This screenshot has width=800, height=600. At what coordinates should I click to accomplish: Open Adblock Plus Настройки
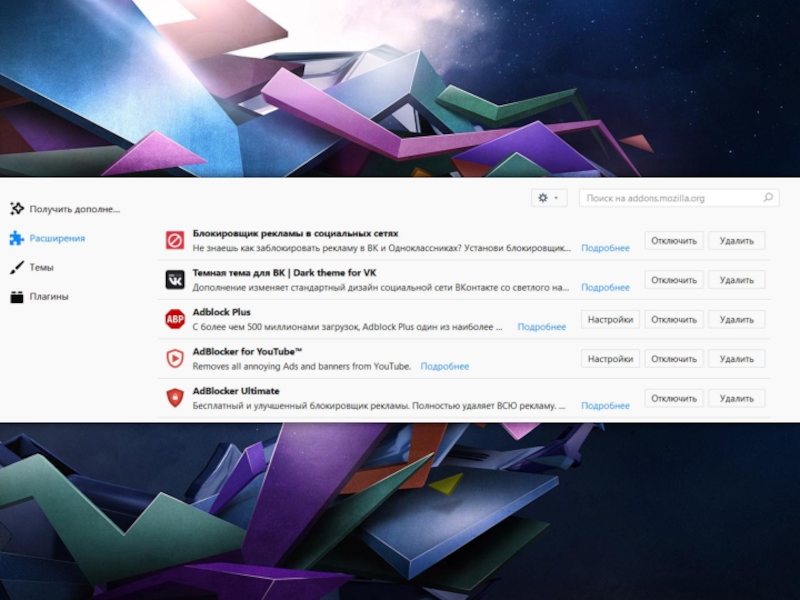tap(610, 320)
